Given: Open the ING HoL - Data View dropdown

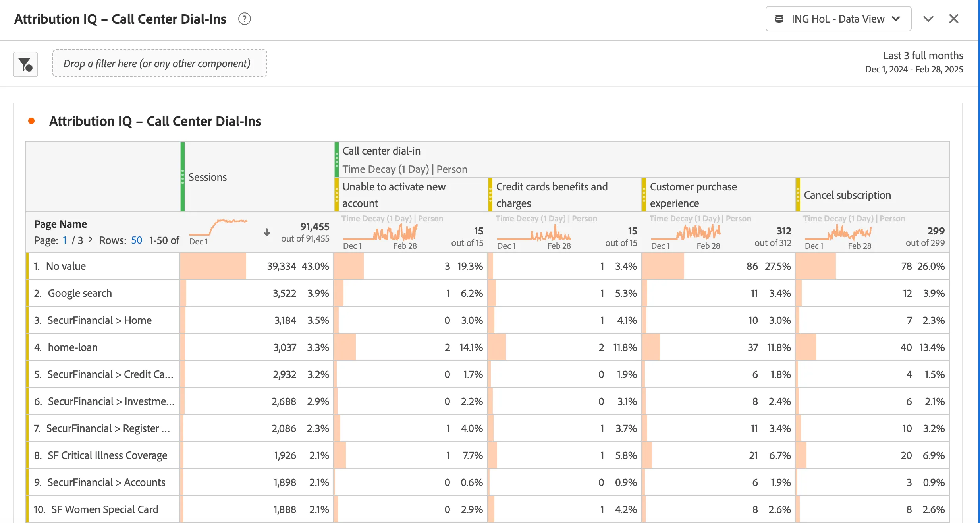Looking at the screenshot, I should point(838,19).
